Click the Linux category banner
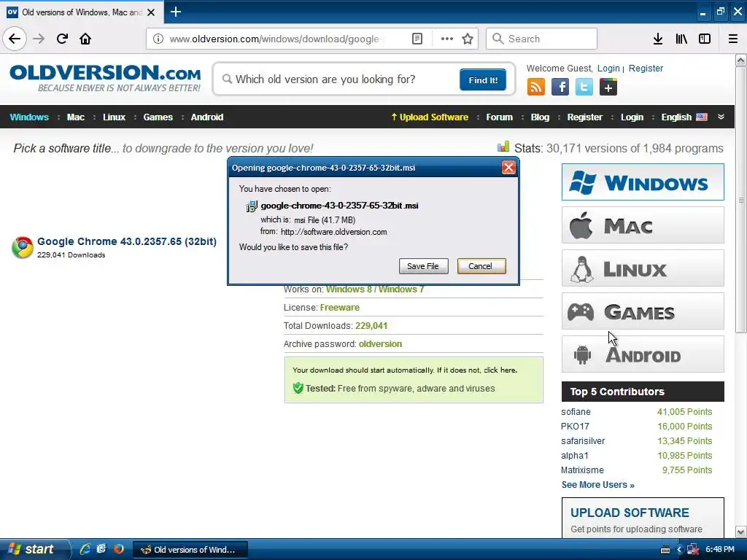The image size is (747, 560). 643,268
